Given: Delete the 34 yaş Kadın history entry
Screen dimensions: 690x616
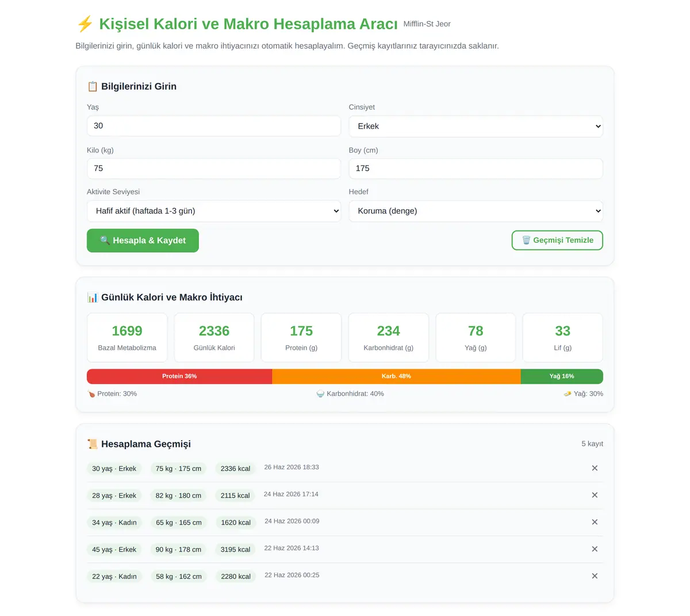Looking at the screenshot, I should coord(595,522).
